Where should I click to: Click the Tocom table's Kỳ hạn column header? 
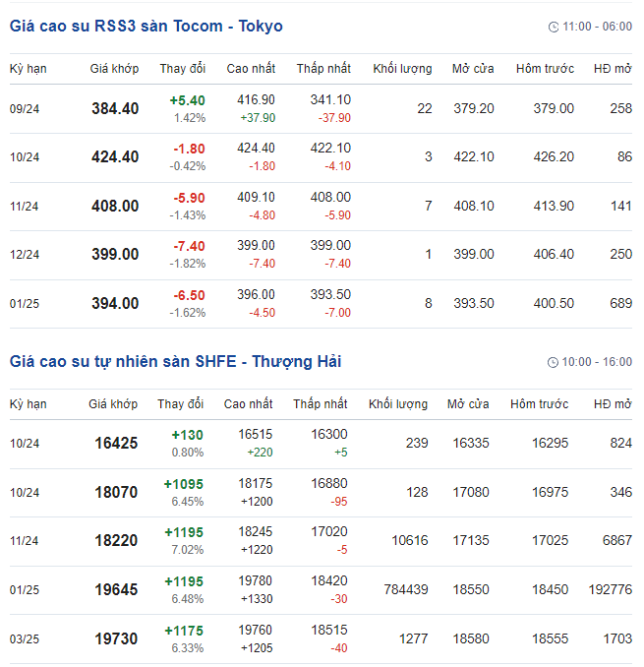click(x=28, y=69)
